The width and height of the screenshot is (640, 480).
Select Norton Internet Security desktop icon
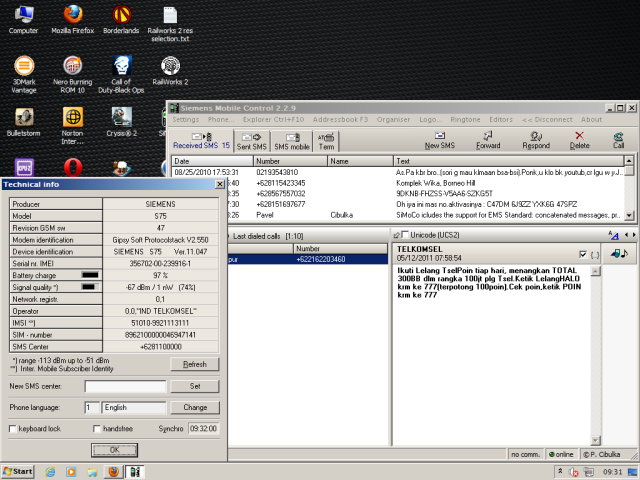(73, 126)
